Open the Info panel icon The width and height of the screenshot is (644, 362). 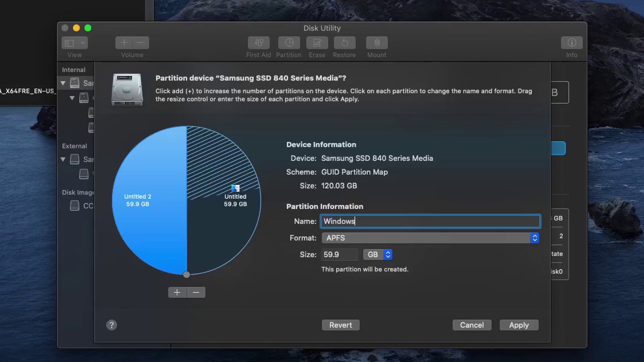click(x=572, y=43)
